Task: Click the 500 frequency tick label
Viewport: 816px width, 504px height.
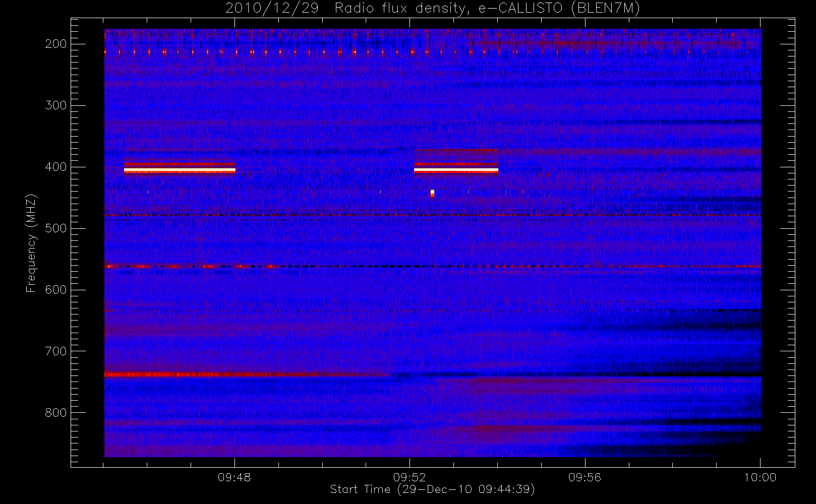Action: (x=55, y=228)
